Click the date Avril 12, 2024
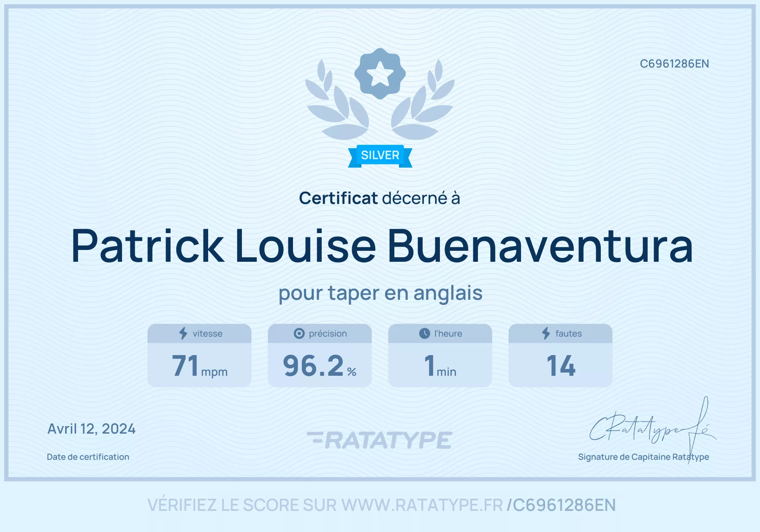 pos(91,429)
